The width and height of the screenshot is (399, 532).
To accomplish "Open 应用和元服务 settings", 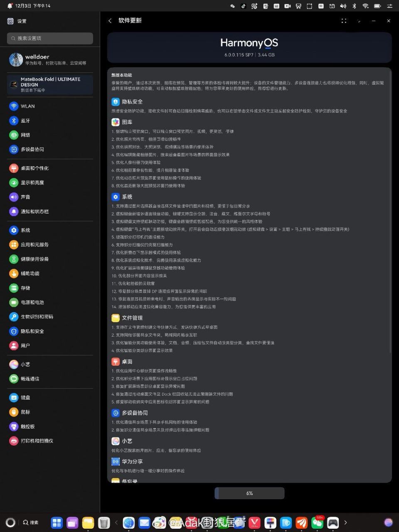I will (50, 244).
